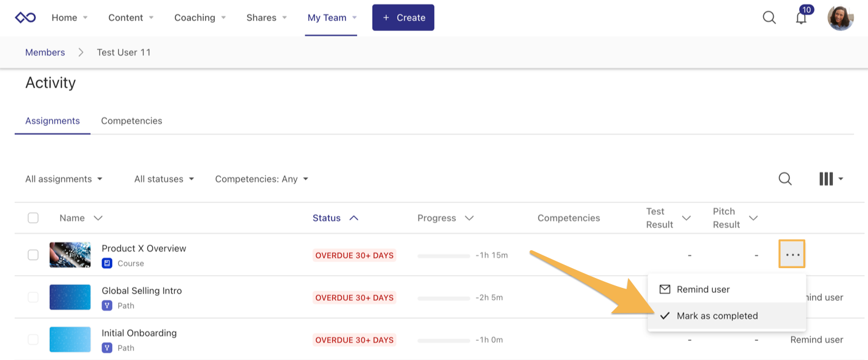Click the -2h 5m progress time
868x360 pixels.
(489, 298)
